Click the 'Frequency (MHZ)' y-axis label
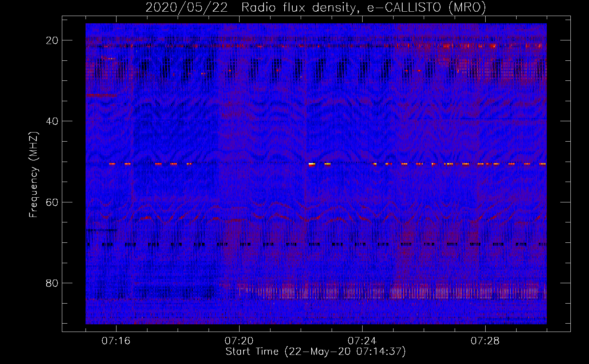Image resolution: width=589 pixels, height=364 pixels. (x=33, y=174)
